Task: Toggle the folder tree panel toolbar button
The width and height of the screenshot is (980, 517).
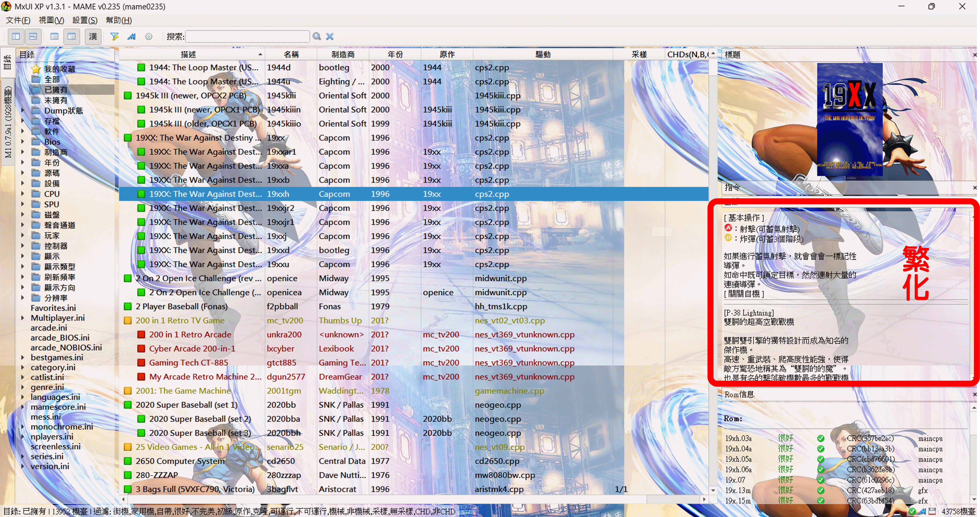Action: click(x=16, y=37)
